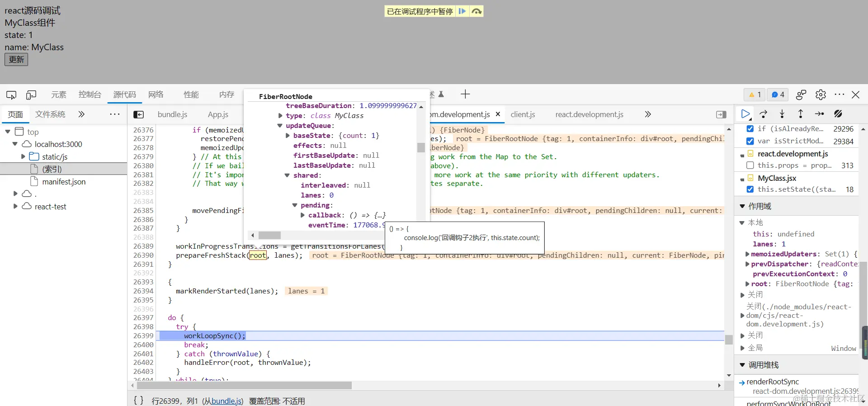
Task: Resume script in debugger toolbar
Action: 745,114
